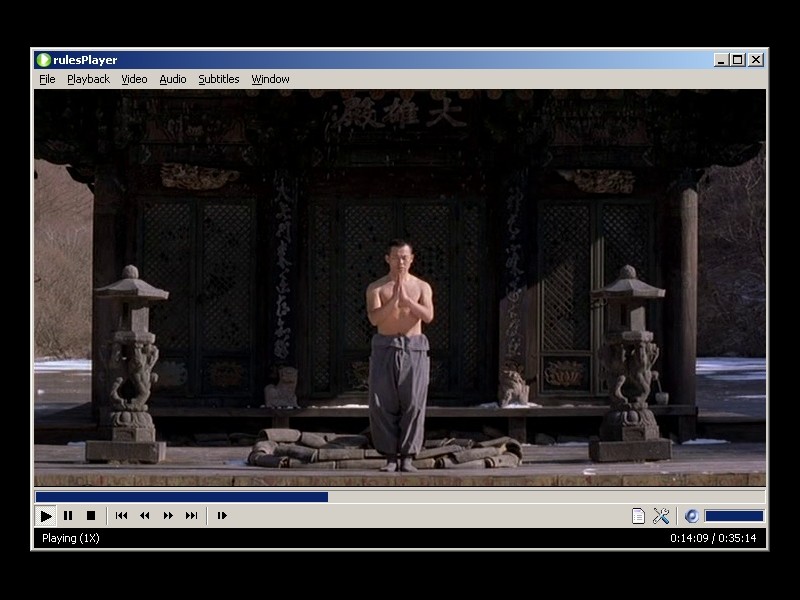The image size is (800, 600).
Task: Skip to the next track
Action: tap(191, 516)
